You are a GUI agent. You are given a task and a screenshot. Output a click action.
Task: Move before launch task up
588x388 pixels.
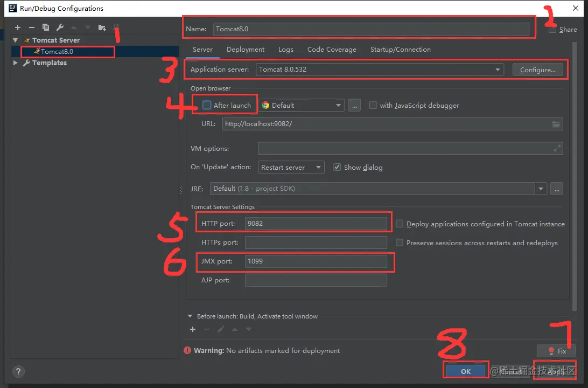[235, 329]
